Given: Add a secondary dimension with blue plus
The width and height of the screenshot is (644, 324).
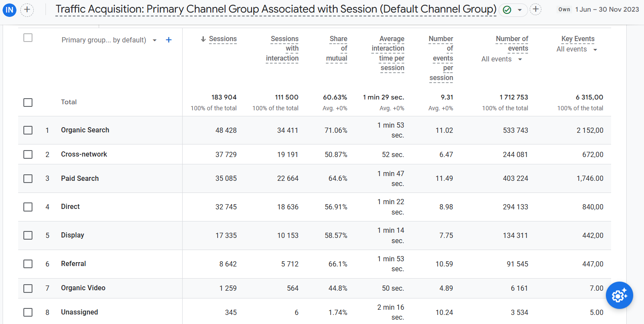Looking at the screenshot, I should 169,40.
